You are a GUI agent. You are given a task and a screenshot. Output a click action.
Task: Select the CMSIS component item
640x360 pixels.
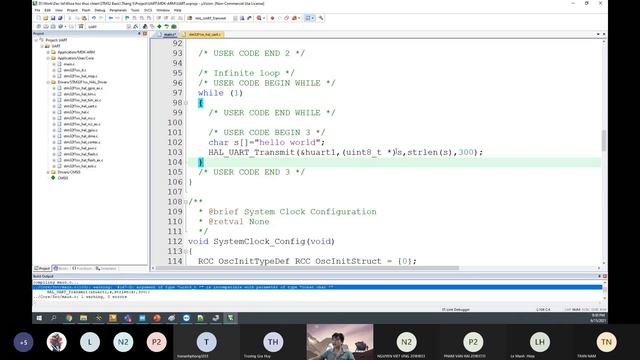(62, 178)
